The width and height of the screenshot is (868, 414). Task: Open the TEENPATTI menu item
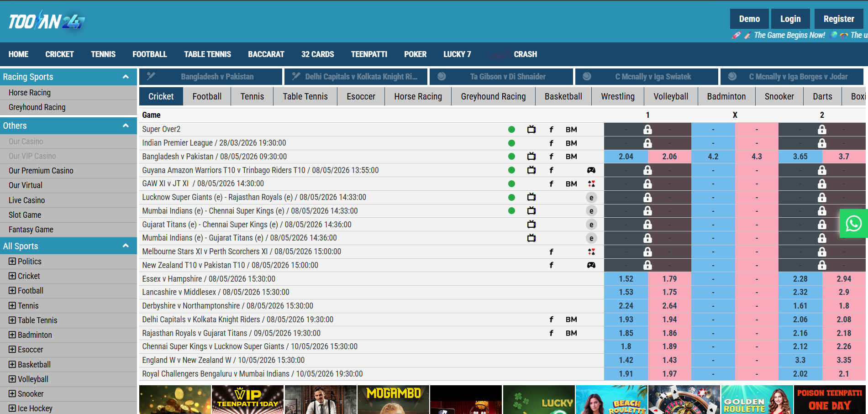pos(369,54)
